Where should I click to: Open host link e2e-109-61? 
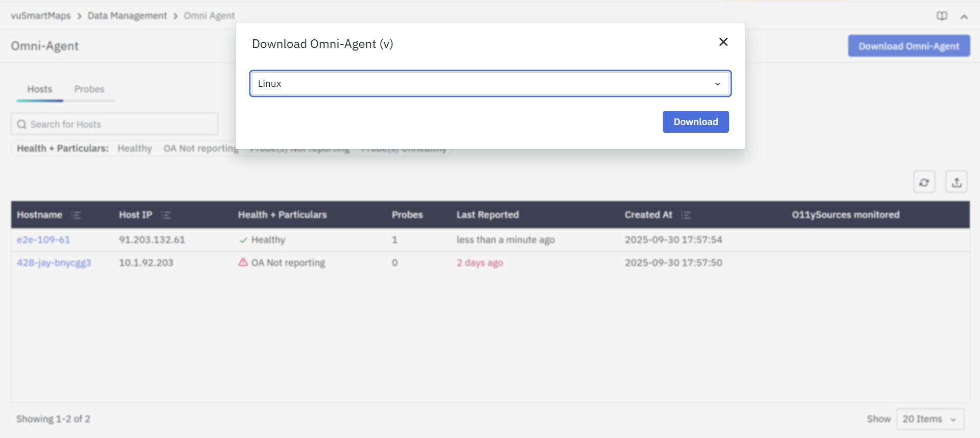point(43,240)
